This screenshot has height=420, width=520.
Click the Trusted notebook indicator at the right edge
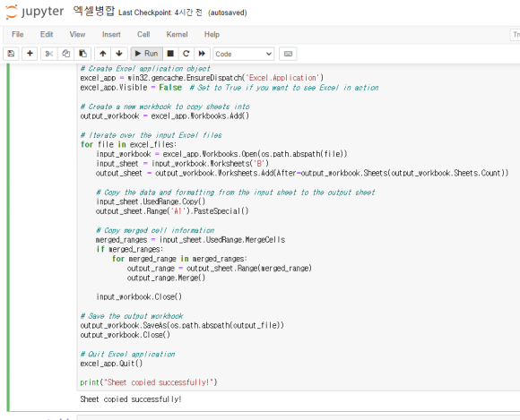515,34
